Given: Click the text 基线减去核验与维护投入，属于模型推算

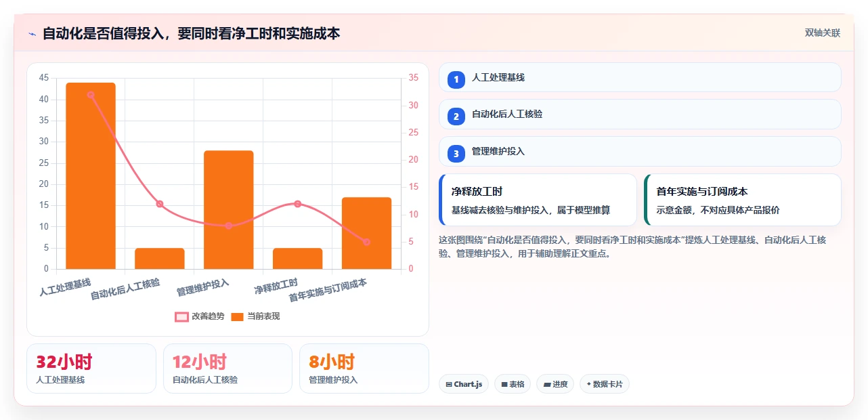Looking at the screenshot, I should (x=531, y=210).
